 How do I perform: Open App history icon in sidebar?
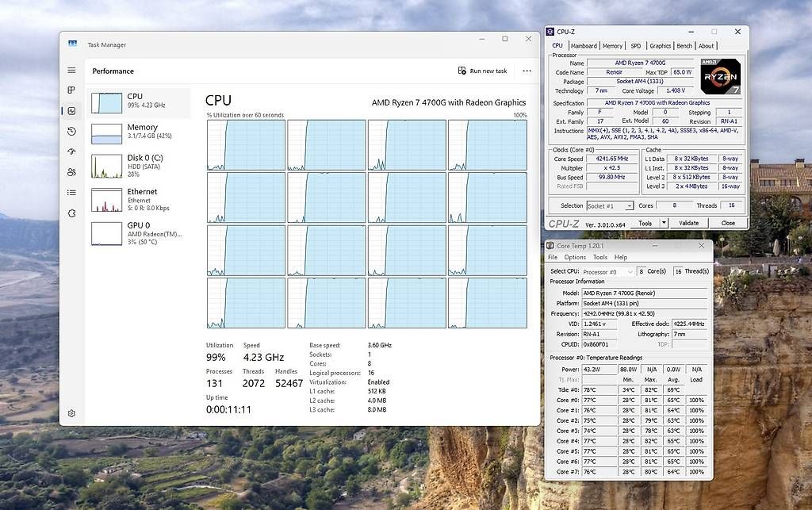(x=71, y=132)
